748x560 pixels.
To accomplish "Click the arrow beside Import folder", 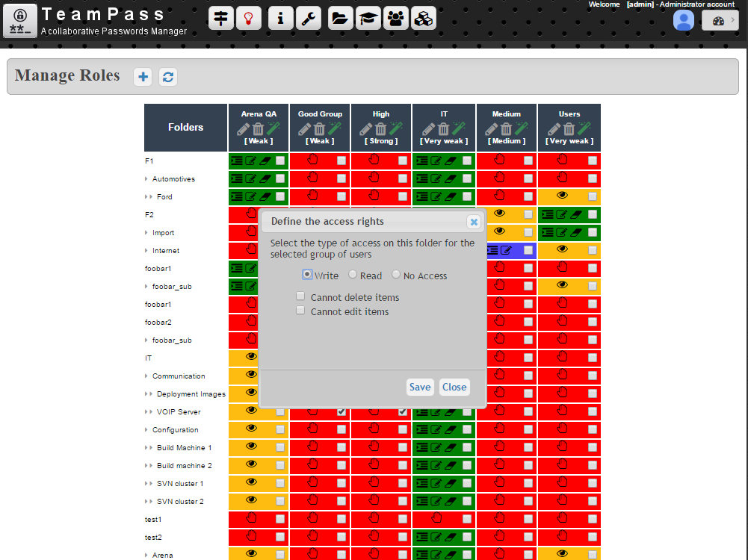I will (x=146, y=233).
